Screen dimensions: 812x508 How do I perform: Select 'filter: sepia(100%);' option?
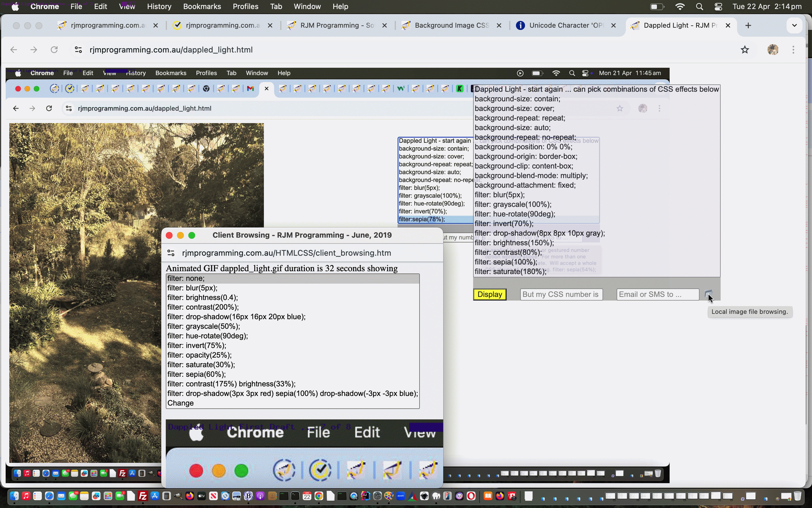(596, 262)
